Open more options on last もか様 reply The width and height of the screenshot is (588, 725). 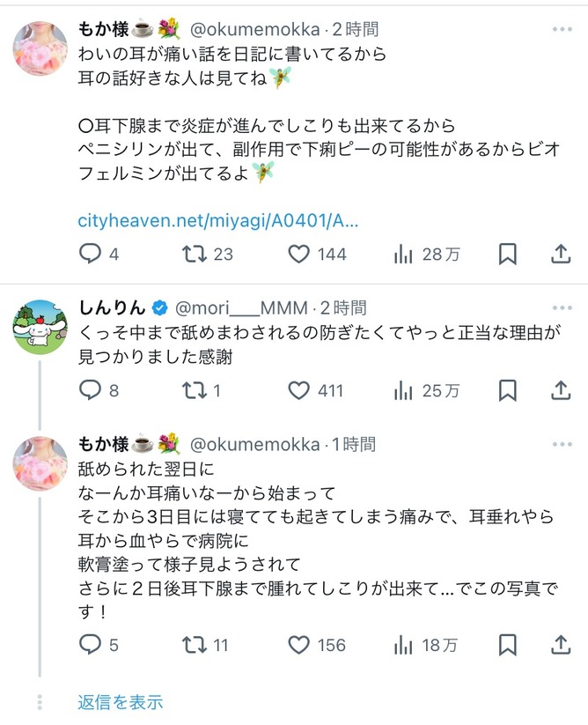[562, 444]
